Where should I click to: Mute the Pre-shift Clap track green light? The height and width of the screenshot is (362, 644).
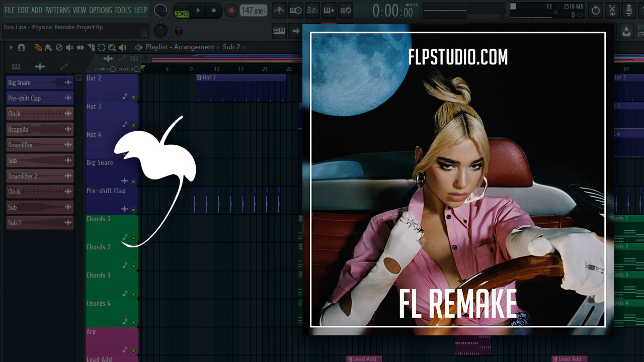[133, 210]
